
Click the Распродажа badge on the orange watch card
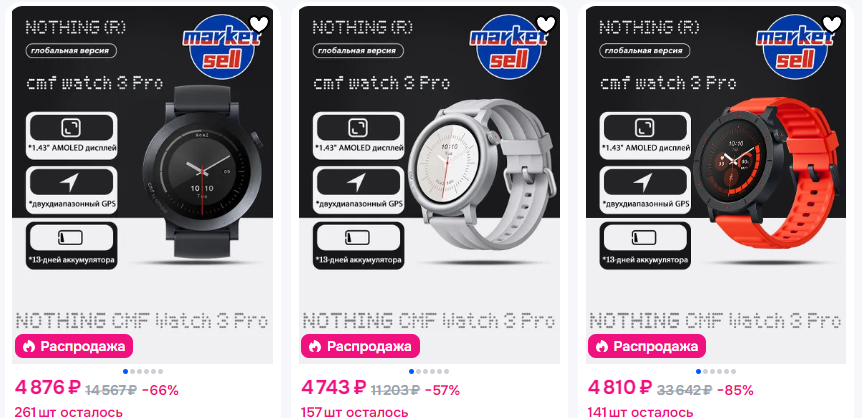pyautogui.click(x=647, y=347)
